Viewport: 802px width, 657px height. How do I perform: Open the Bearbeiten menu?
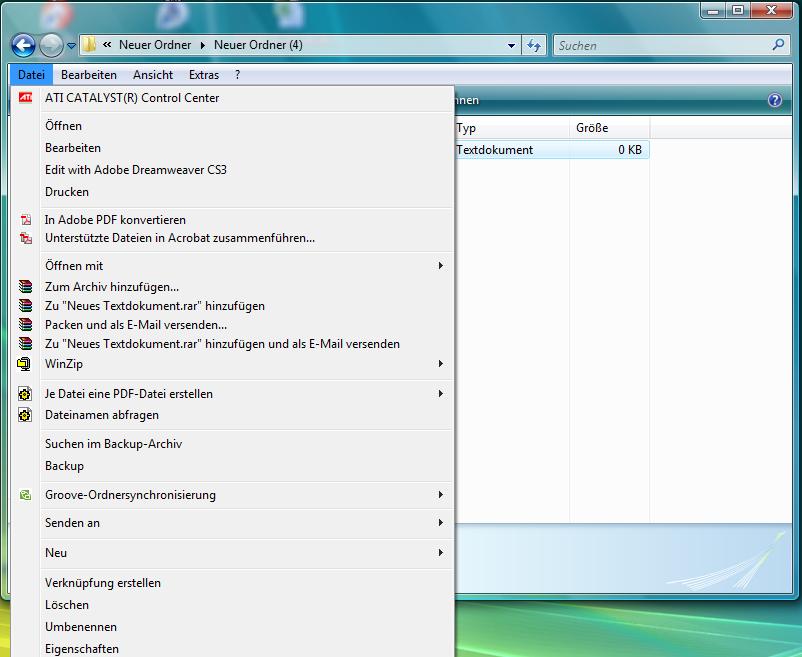coord(88,75)
